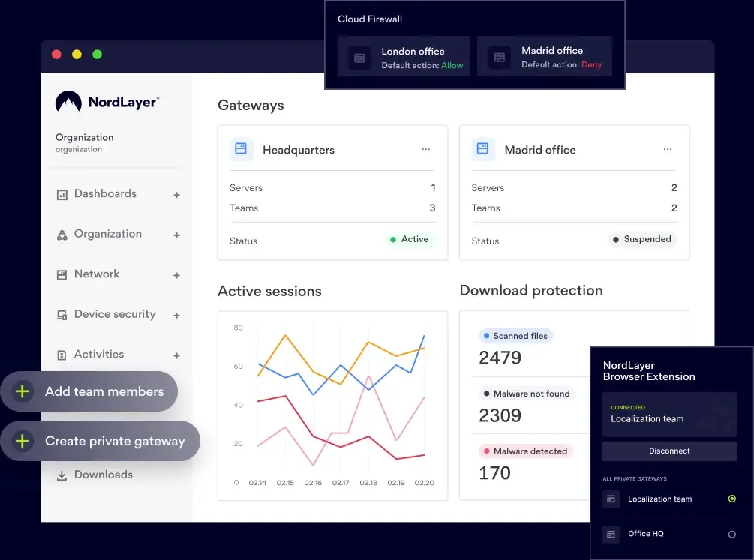Image resolution: width=754 pixels, height=560 pixels.
Task: Open Headquarters card options menu
Action: (425, 149)
